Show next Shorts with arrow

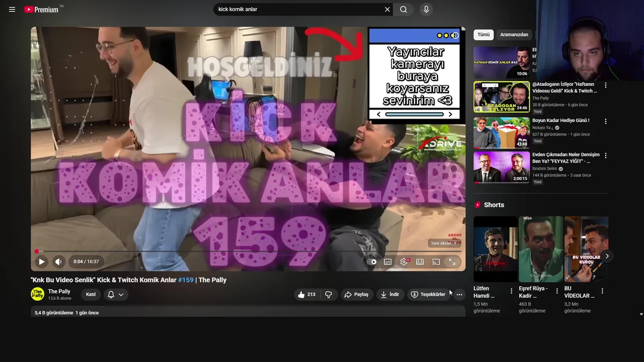click(x=607, y=256)
